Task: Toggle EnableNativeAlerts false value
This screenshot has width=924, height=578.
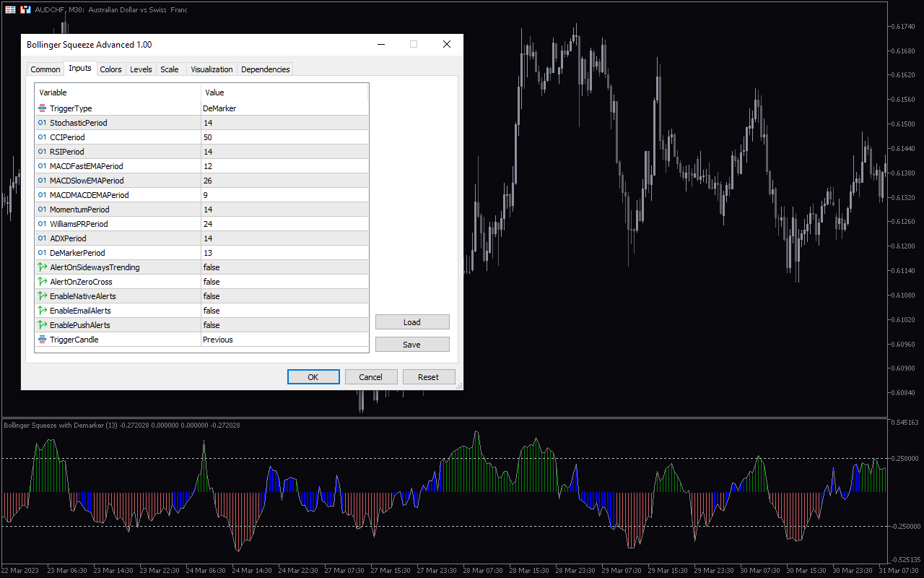Action: coord(284,296)
